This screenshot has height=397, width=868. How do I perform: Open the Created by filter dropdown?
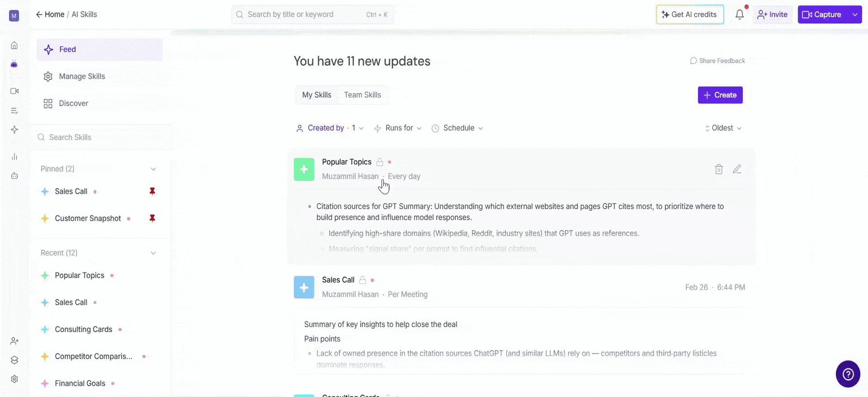pos(330,128)
